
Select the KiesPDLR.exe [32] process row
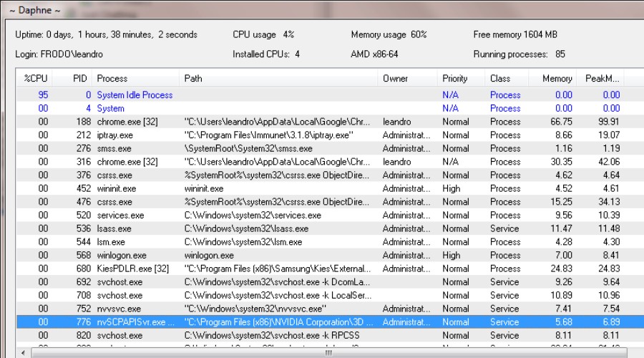[330, 268]
